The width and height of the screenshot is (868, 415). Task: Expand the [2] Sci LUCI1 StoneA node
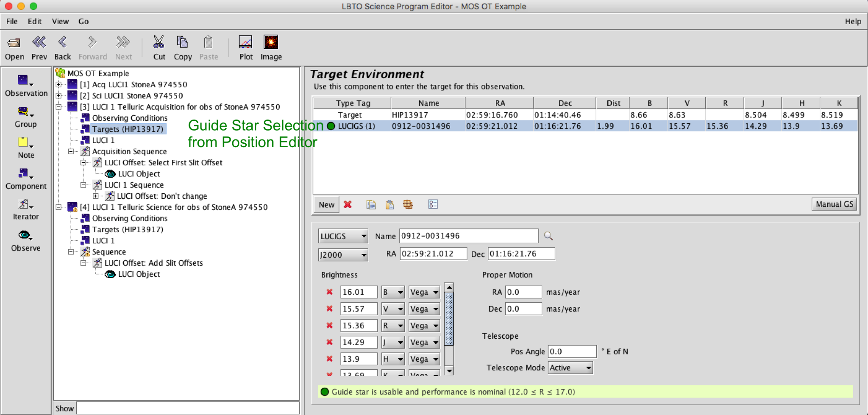pyautogui.click(x=59, y=96)
